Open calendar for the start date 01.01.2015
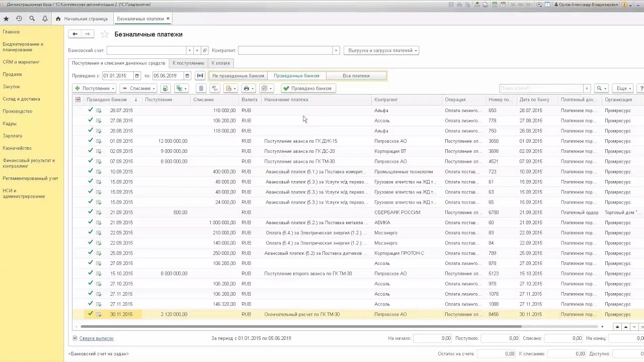 (137, 75)
